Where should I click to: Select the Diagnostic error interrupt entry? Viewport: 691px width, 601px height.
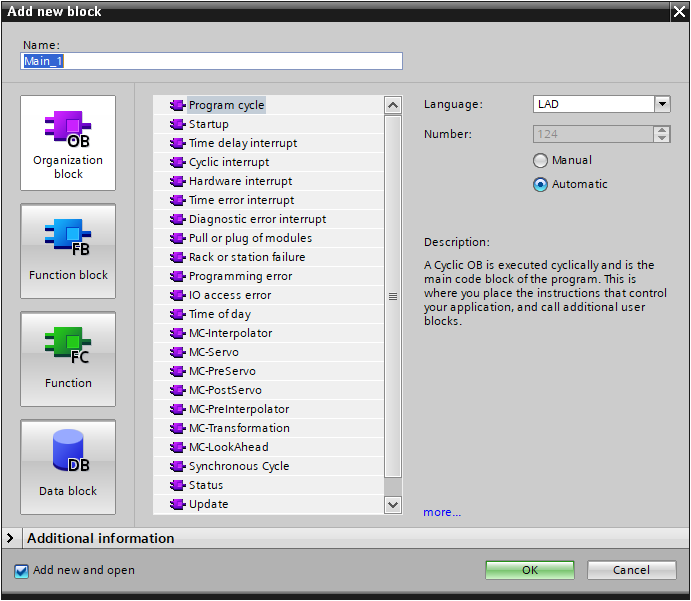[x=268, y=219]
